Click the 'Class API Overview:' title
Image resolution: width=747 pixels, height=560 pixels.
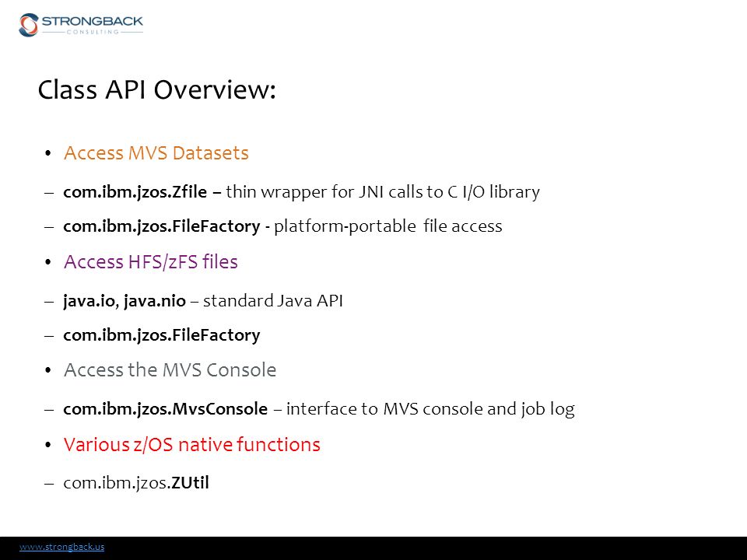(x=156, y=89)
